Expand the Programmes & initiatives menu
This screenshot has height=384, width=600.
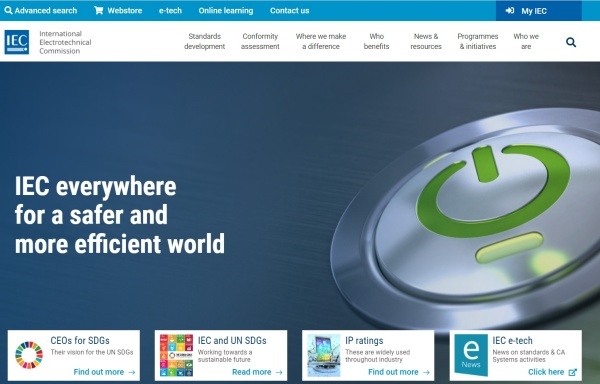(x=478, y=41)
